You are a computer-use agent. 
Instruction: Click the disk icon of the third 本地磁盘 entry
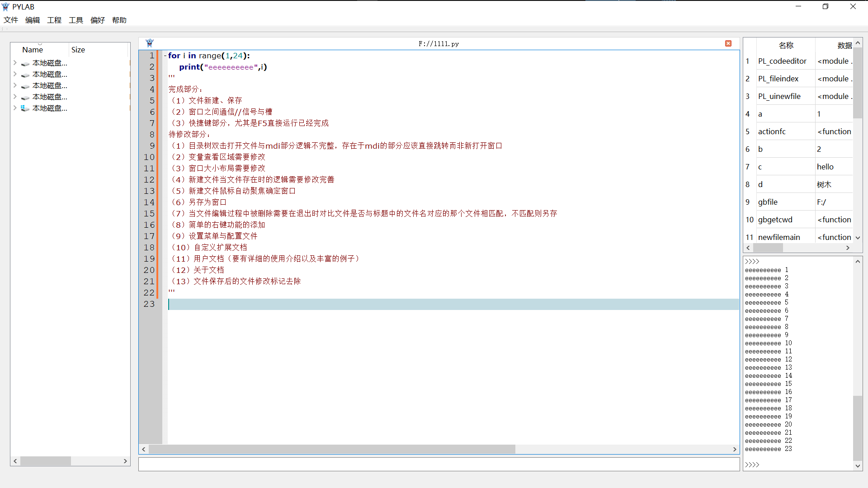[x=25, y=85]
